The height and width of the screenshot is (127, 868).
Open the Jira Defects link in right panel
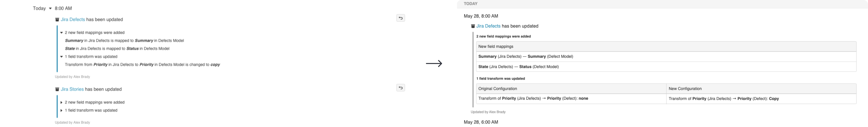pos(488,26)
